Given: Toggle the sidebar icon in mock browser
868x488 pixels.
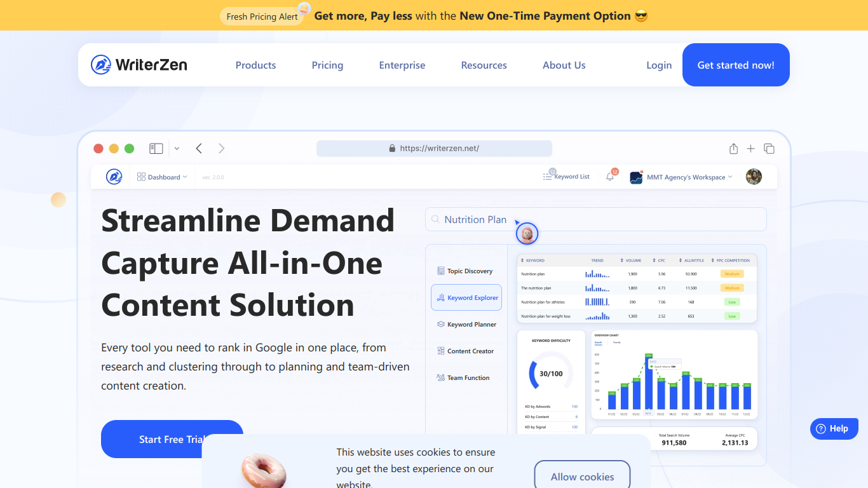Looking at the screenshot, I should pos(156,149).
